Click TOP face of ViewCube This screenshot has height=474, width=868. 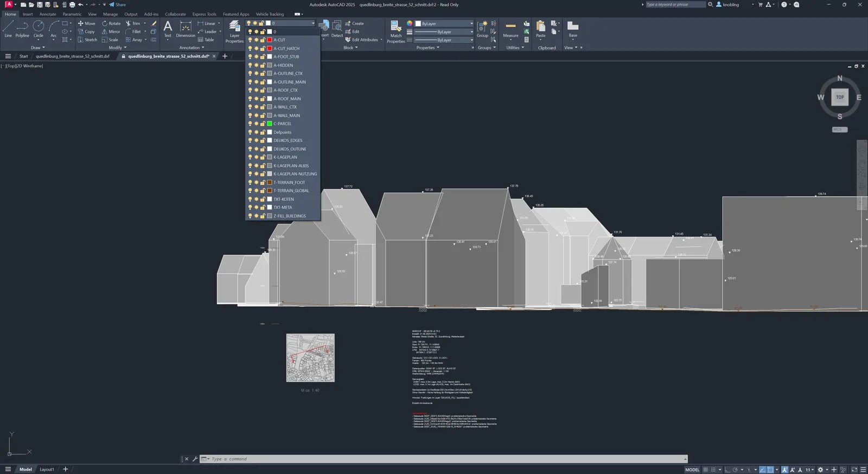click(x=840, y=97)
